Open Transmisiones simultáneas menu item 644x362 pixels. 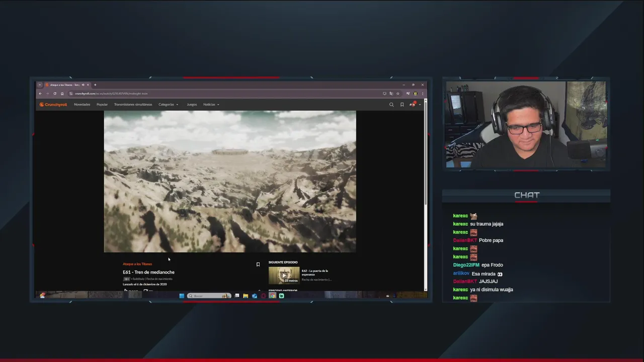coord(133,105)
